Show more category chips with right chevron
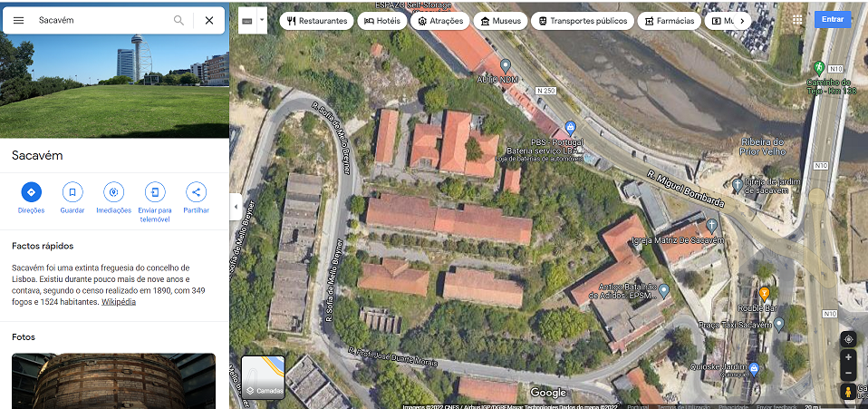 click(x=741, y=21)
